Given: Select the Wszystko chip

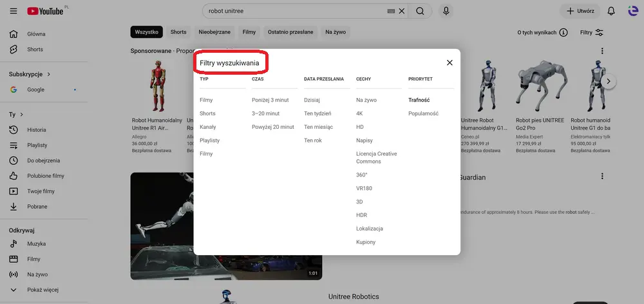Looking at the screenshot, I should [x=147, y=32].
